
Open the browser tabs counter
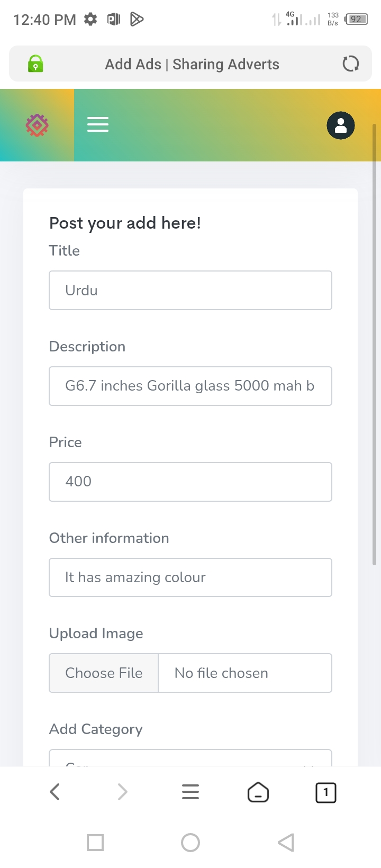point(326,792)
